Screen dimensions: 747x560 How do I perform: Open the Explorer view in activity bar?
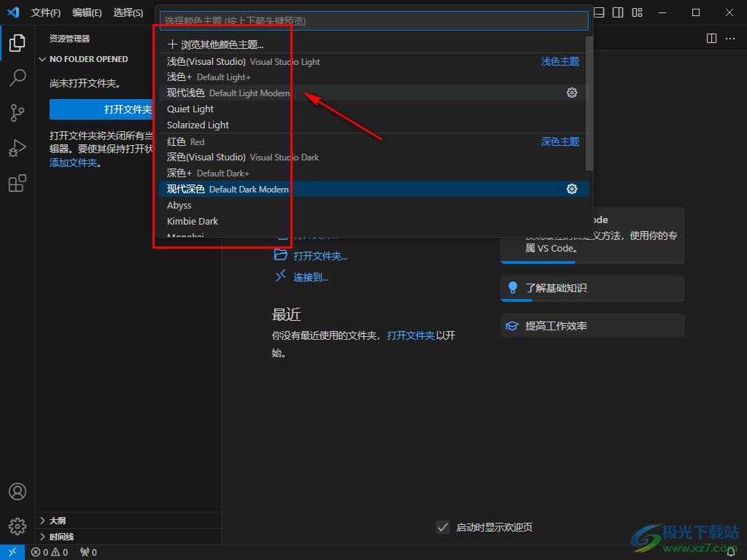point(18,43)
